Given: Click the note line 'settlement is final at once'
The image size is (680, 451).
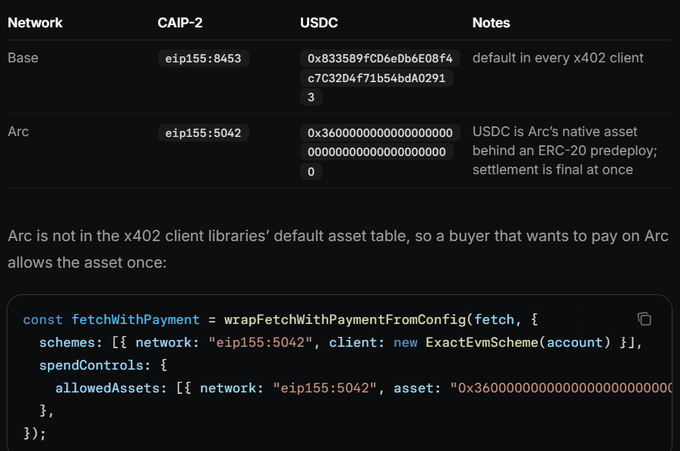Looking at the screenshot, I should (x=552, y=170).
